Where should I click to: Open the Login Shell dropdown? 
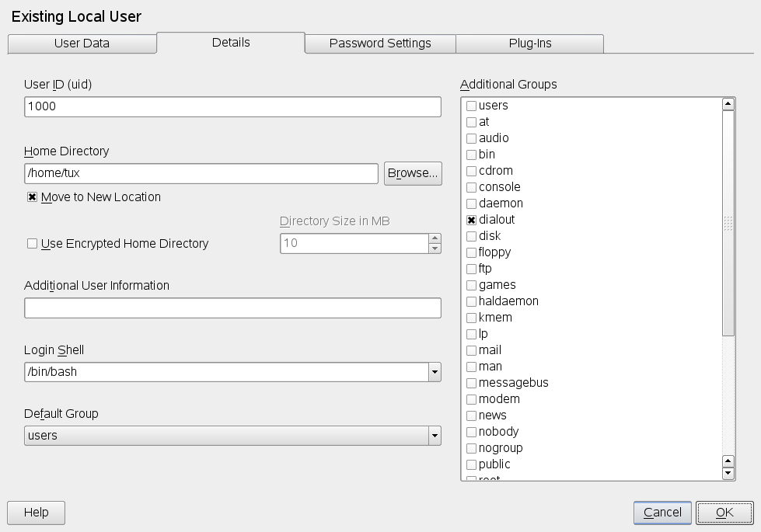pyautogui.click(x=434, y=372)
